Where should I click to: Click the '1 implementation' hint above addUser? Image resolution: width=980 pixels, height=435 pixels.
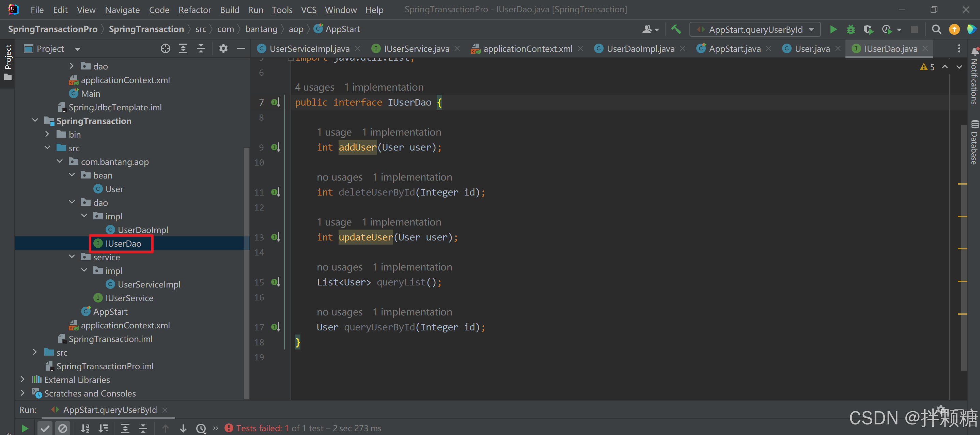(x=401, y=132)
